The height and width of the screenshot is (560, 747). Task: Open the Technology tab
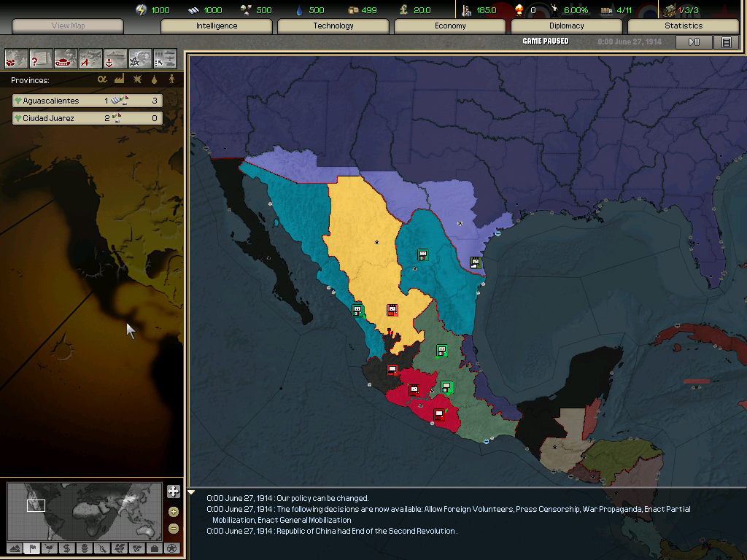333,26
